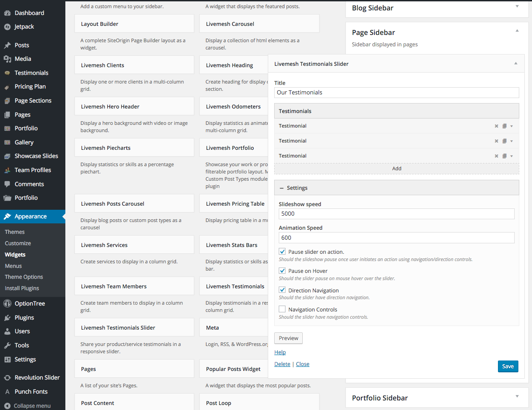Select the Widgets submenu item
The height and width of the screenshot is (410, 532).
pos(15,255)
